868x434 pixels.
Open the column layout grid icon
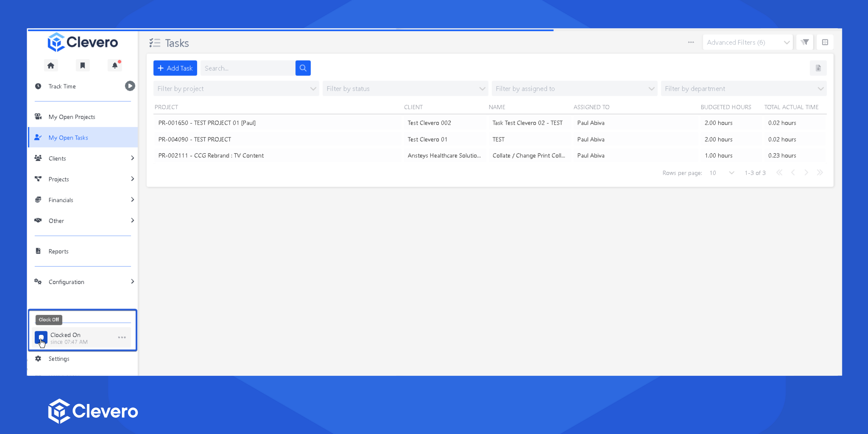pos(825,42)
